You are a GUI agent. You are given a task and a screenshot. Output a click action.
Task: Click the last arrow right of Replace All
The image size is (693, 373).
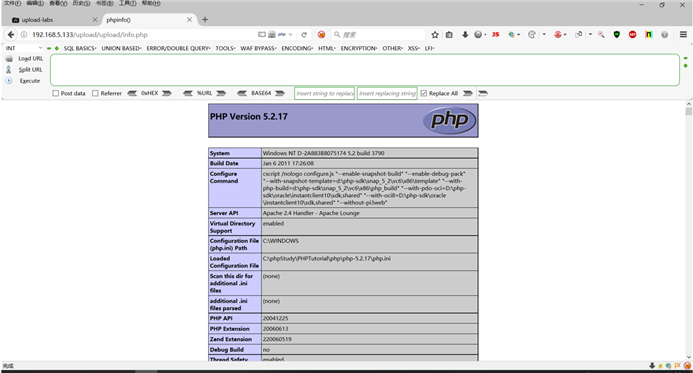(483, 93)
